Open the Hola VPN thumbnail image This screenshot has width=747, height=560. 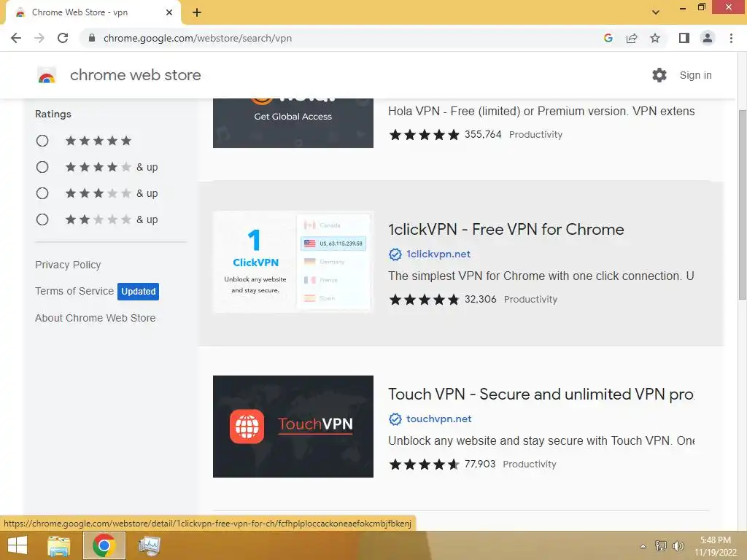[x=293, y=122]
